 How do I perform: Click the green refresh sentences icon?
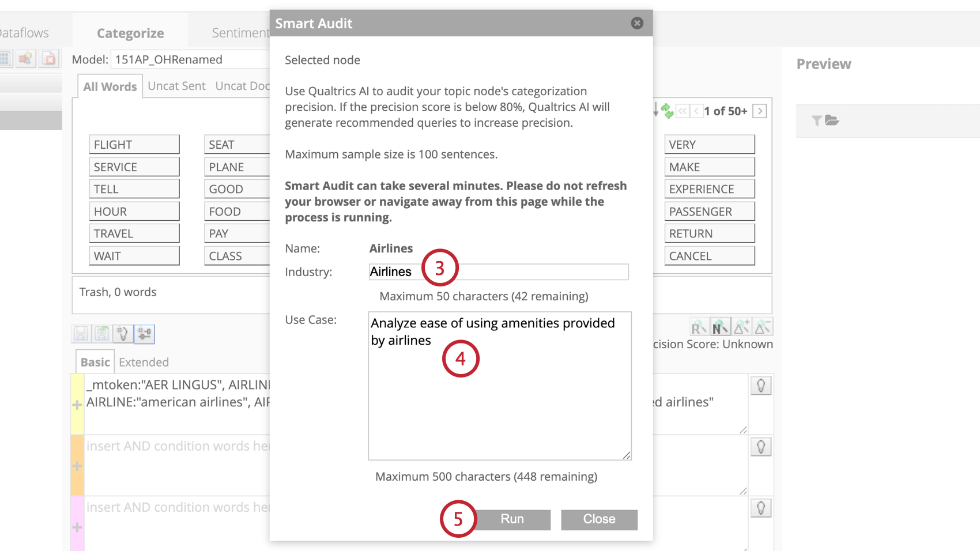point(667,110)
